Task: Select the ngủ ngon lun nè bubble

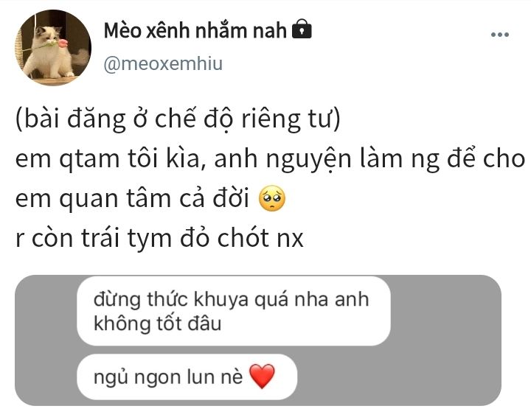Action: 187,377
